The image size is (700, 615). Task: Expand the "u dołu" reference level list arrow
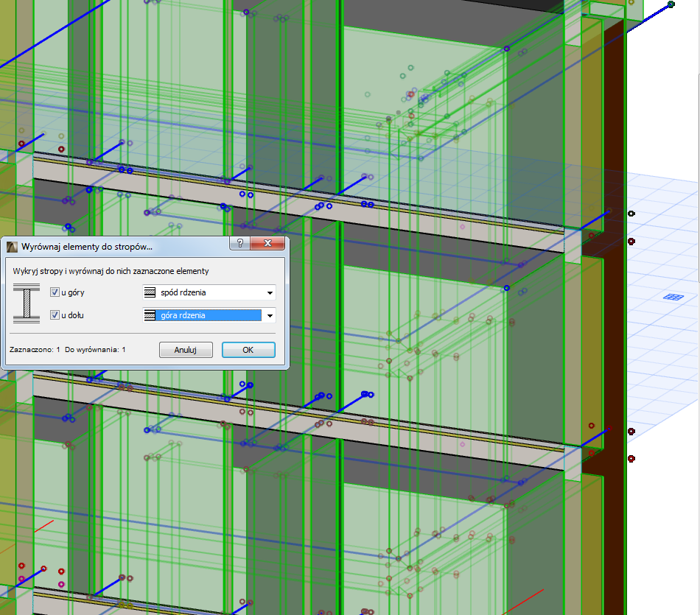(x=268, y=316)
